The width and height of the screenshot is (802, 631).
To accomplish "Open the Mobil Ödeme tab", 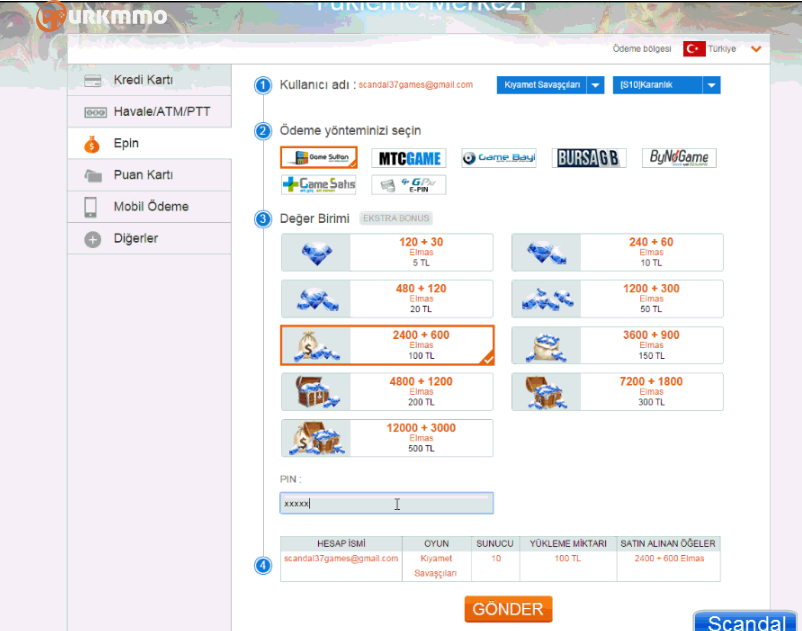I will (x=149, y=207).
